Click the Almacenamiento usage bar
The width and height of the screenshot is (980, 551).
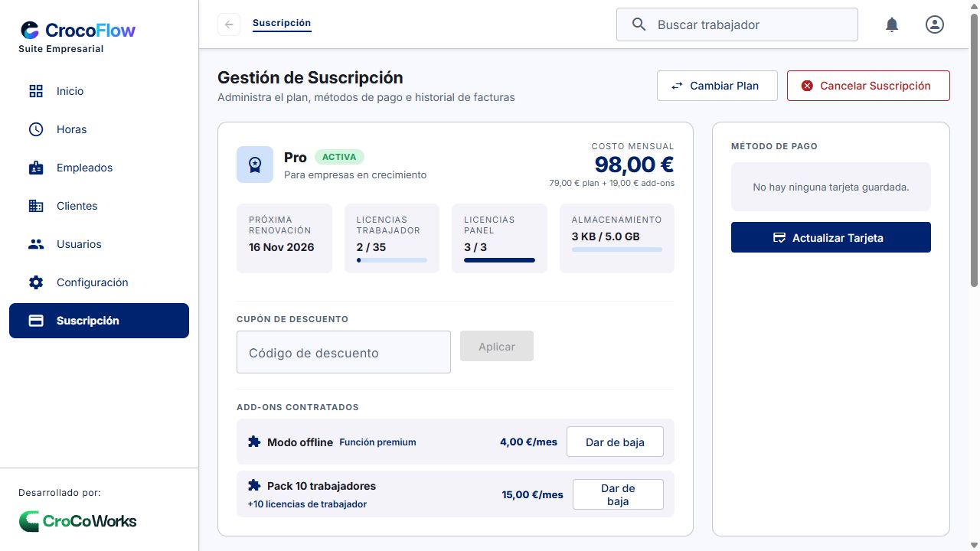[617, 249]
